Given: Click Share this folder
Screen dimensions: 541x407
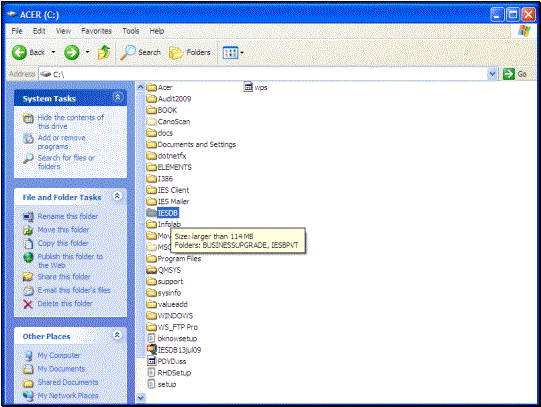Looking at the screenshot, I should point(64,277).
